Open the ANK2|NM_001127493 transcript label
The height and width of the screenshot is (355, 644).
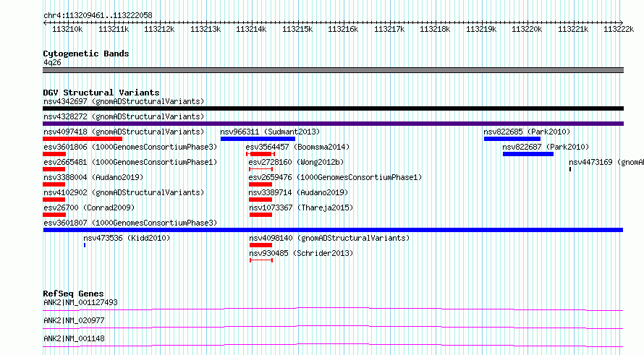80,302
